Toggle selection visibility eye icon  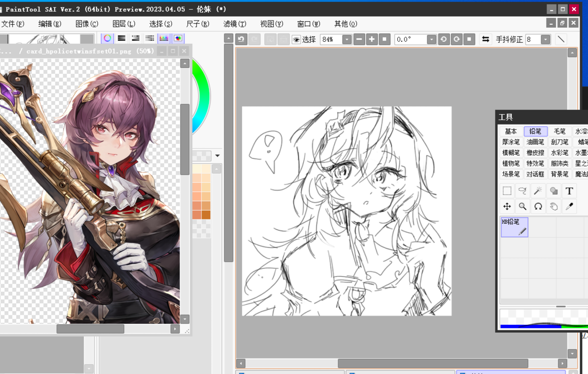click(x=296, y=40)
